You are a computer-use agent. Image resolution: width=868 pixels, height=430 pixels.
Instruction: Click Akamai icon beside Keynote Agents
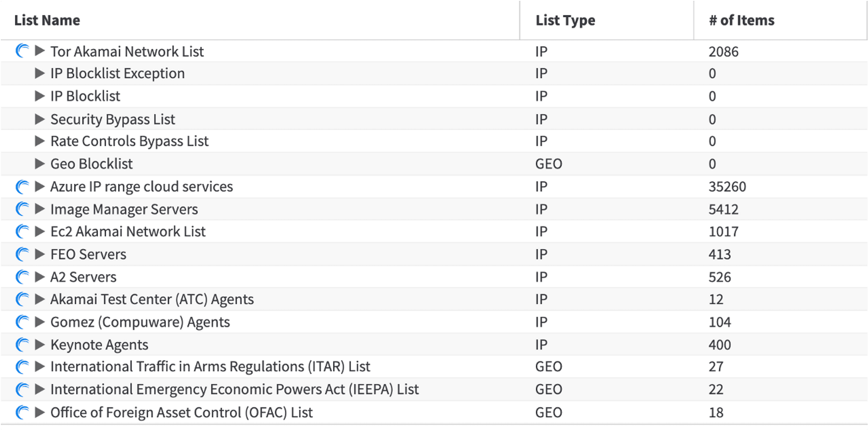pyautogui.click(x=22, y=345)
